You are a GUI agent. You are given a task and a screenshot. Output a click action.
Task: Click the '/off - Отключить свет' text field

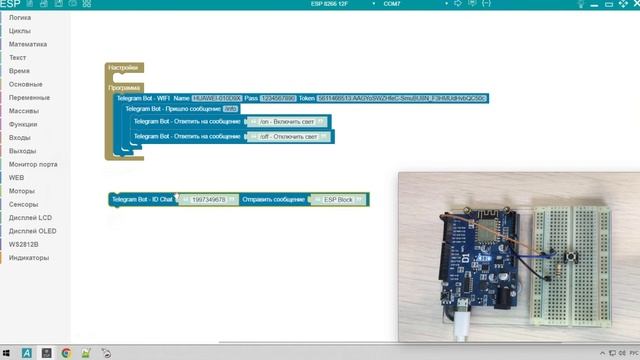click(x=289, y=137)
